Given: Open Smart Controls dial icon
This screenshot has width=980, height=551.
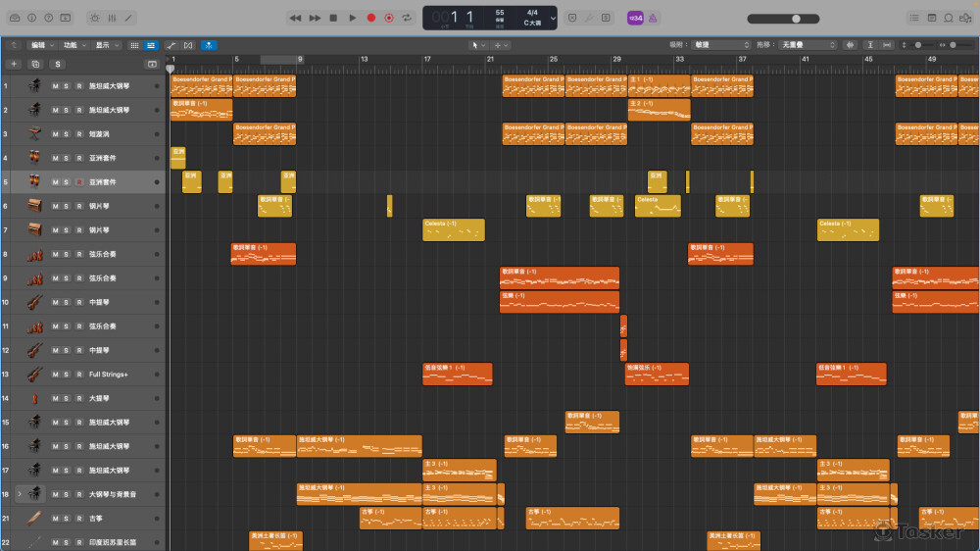Looking at the screenshot, I should tap(95, 18).
